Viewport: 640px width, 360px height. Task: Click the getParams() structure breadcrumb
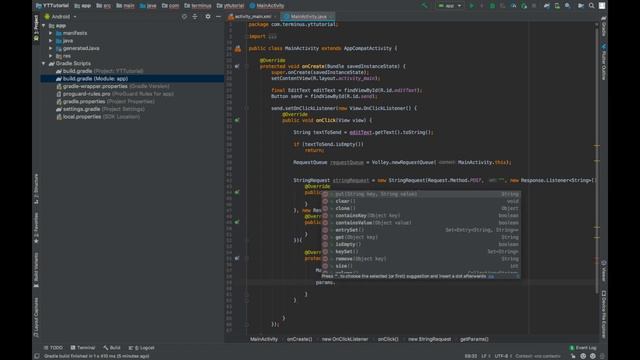pos(474,339)
